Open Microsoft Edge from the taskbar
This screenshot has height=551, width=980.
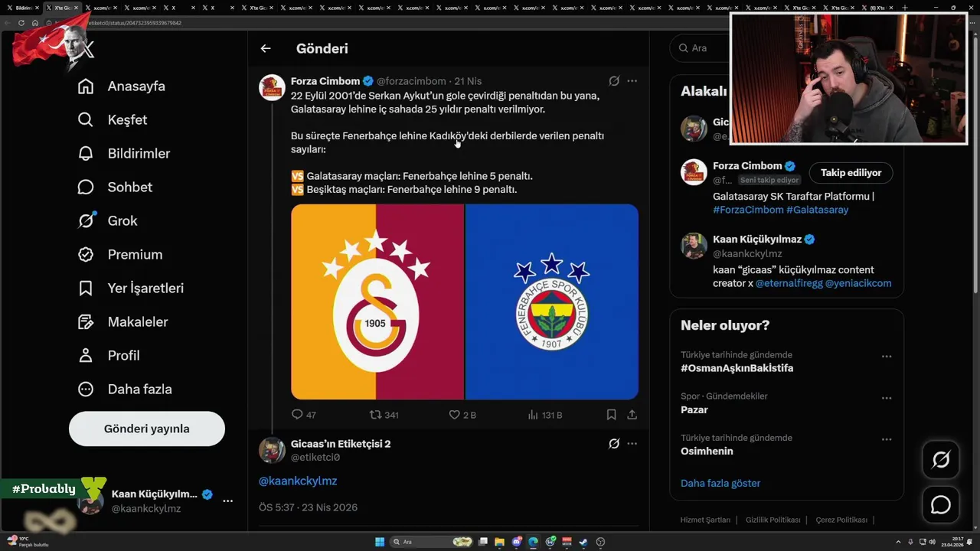pos(534,542)
